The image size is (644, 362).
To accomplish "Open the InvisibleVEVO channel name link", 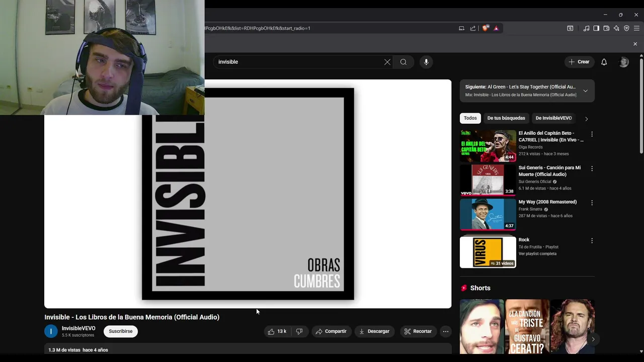I will pyautogui.click(x=78, y=328).
